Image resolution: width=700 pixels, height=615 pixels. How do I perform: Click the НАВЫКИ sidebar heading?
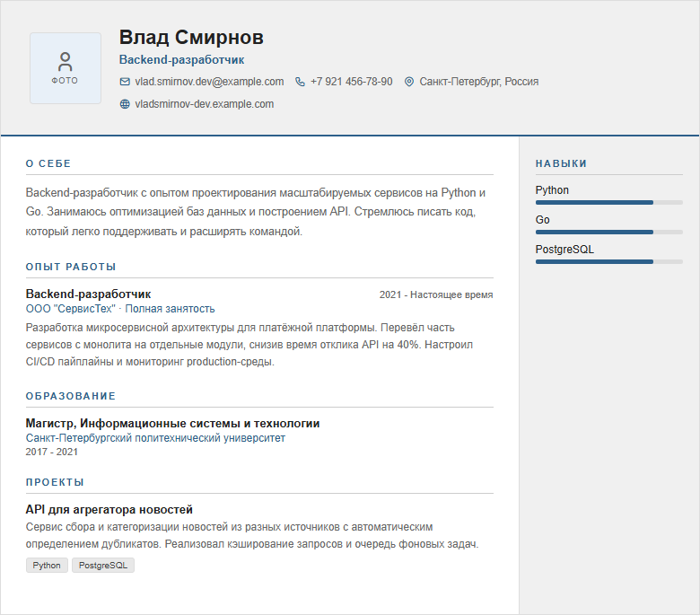pos(561,164)
